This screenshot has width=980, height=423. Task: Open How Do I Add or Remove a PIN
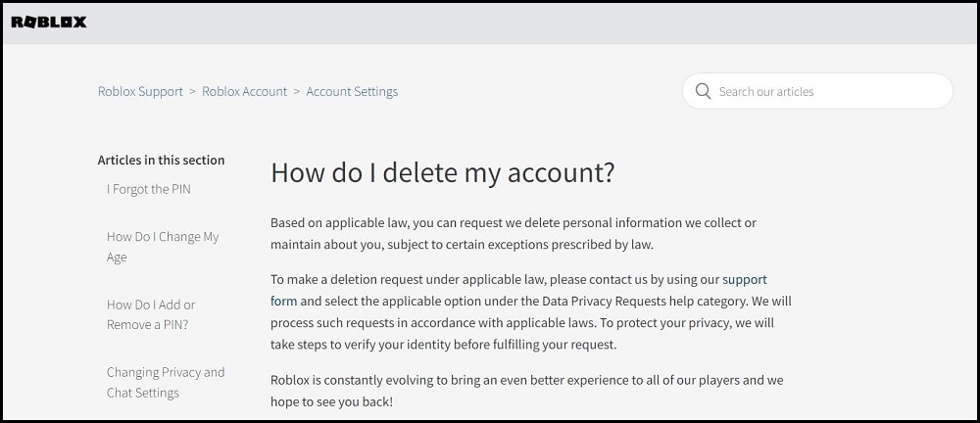pyautogui.click(x=151, y=314)
